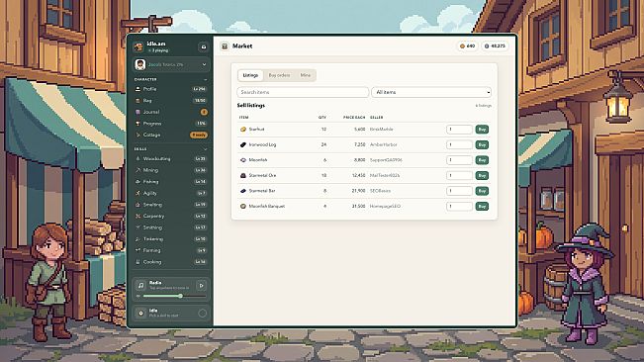This screenshot has width=644, height=362.
Task: Select the Woodcutting skill icon
Action: click(x=138, y=158)
